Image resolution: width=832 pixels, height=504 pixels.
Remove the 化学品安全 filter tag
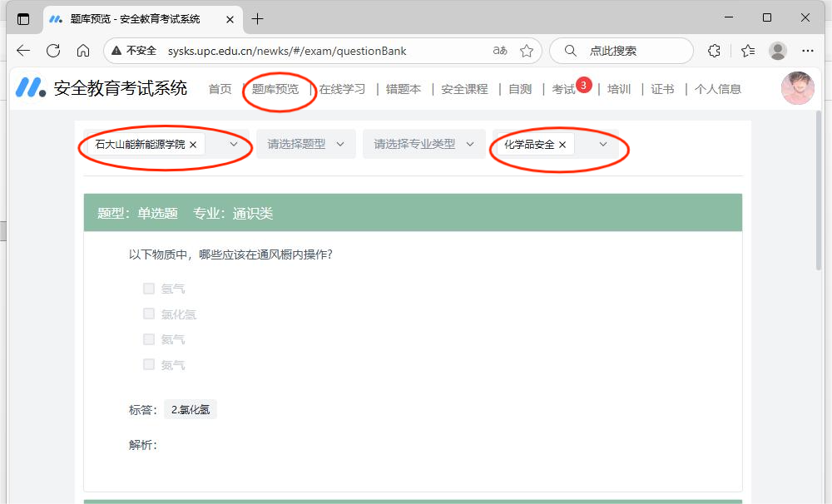pyautogui.click(x=562, y=145)
